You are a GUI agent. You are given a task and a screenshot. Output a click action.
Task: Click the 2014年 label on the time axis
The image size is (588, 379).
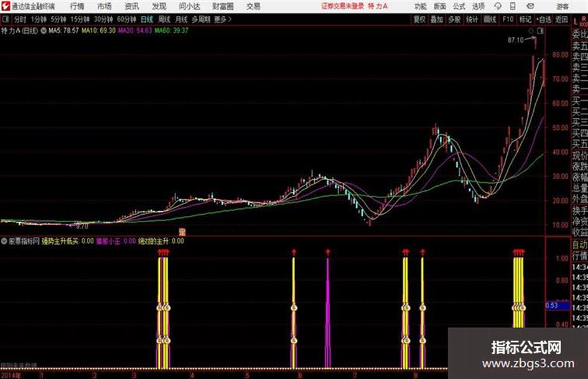click(x=11, y=375)
